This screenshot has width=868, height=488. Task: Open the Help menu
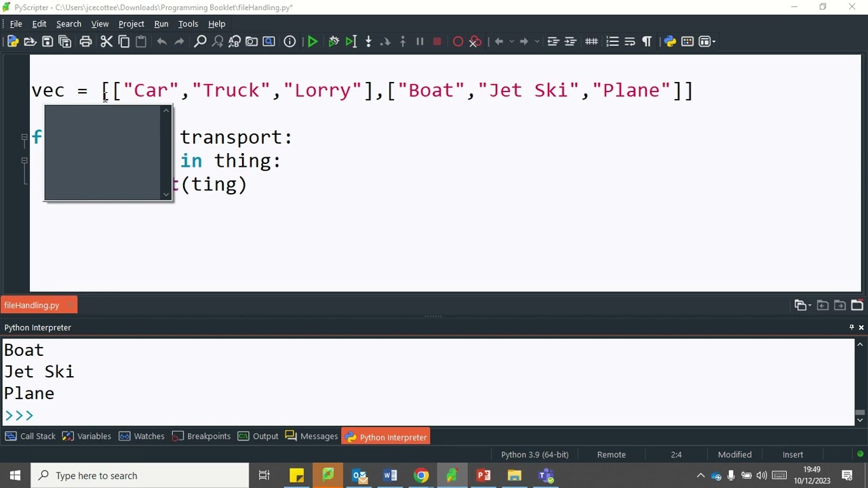click(217, 24)
